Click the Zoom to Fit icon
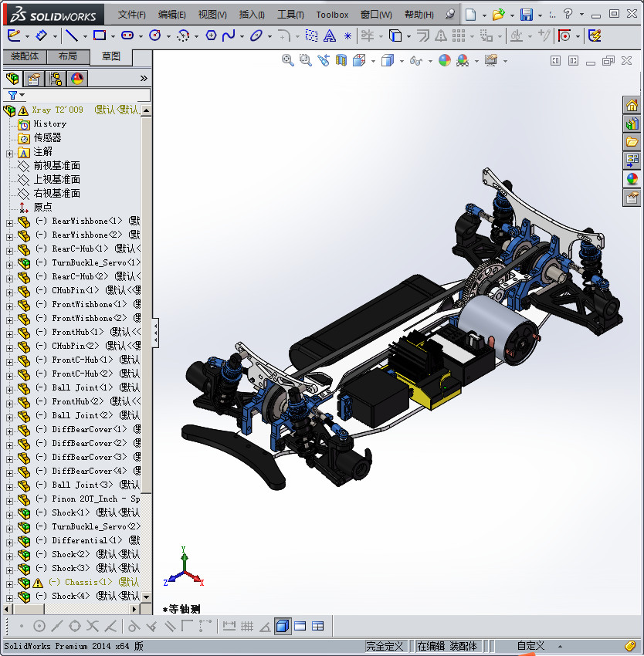Viewport: 644px width, 656px height. click(x=288, y=61)
